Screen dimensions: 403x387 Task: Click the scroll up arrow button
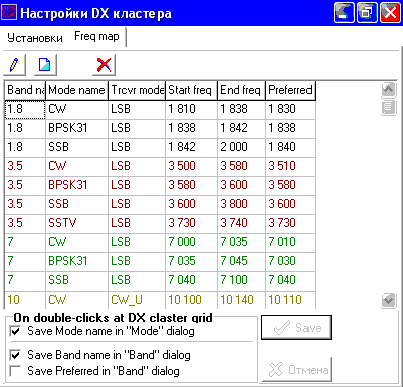pyautogui.click(x=389, y=89)
